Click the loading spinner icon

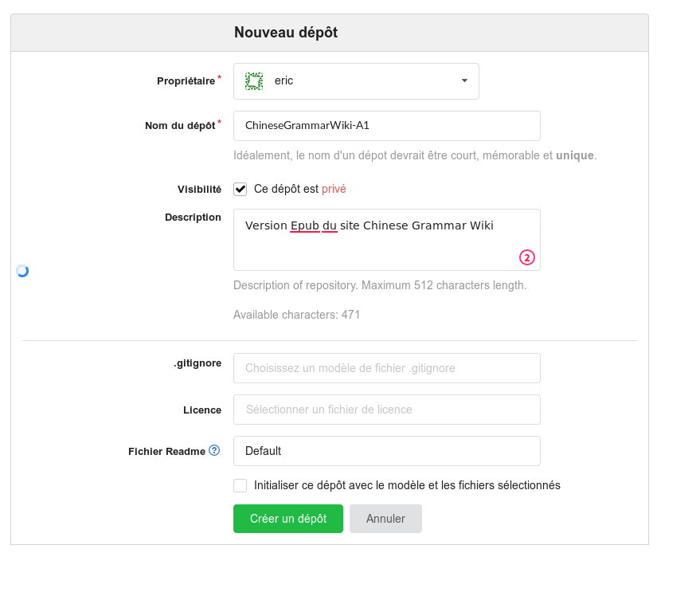tap(22, 270)
